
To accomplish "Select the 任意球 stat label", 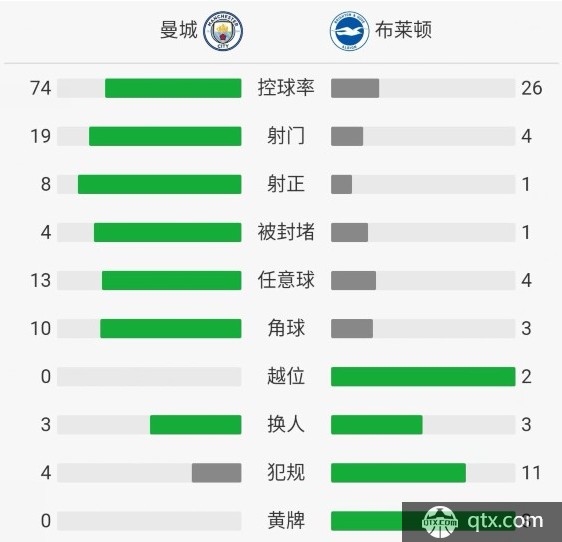I will pyautogui.click(x=286, y=280).
